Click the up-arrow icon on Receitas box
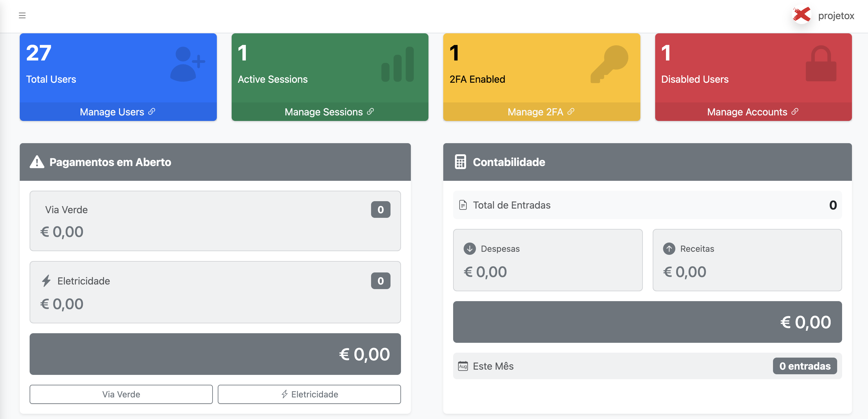The image size is (868, 419). point(670,249)
